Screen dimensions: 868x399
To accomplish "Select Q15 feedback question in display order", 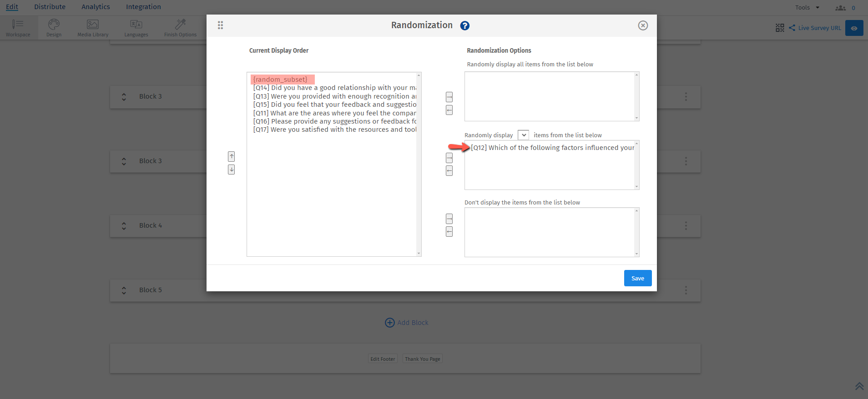I will pos(334,105).
